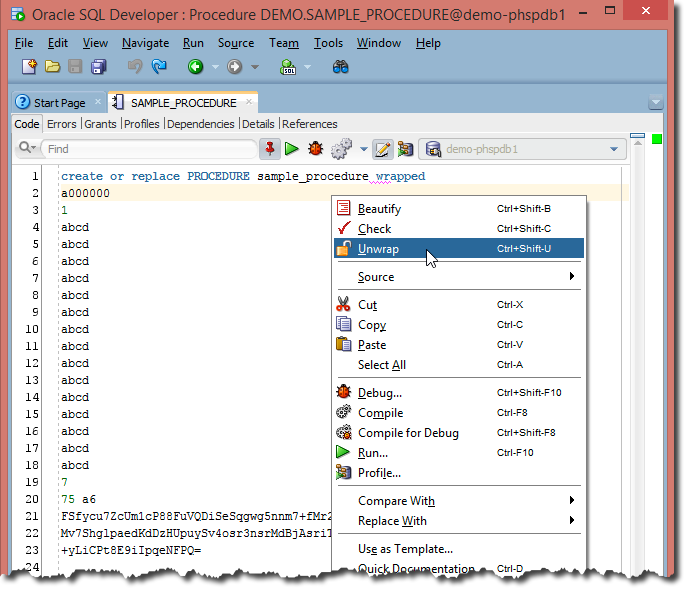Click the green Back navigation icon

coord(195,67)
